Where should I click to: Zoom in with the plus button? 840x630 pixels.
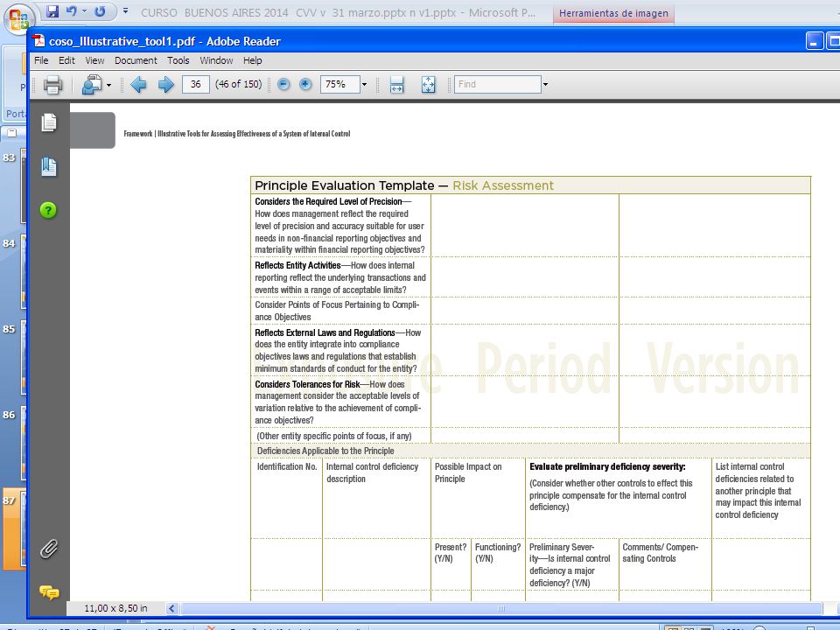[x=305, y=84]
